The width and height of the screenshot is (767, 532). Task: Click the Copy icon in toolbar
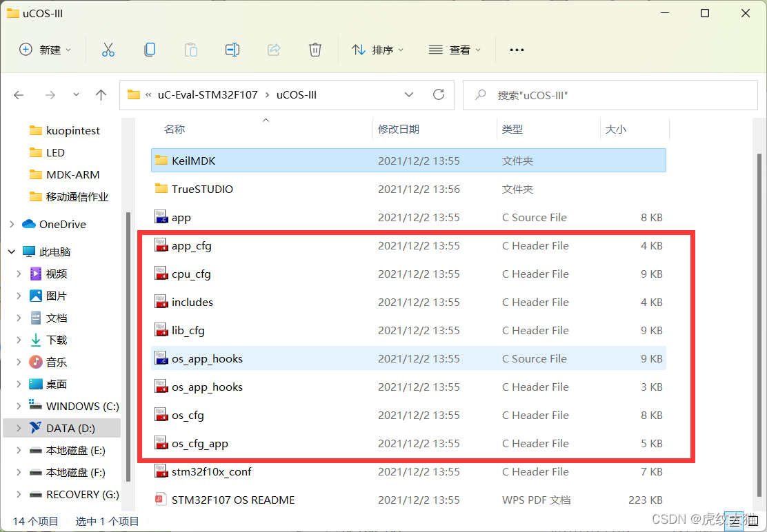150,50
